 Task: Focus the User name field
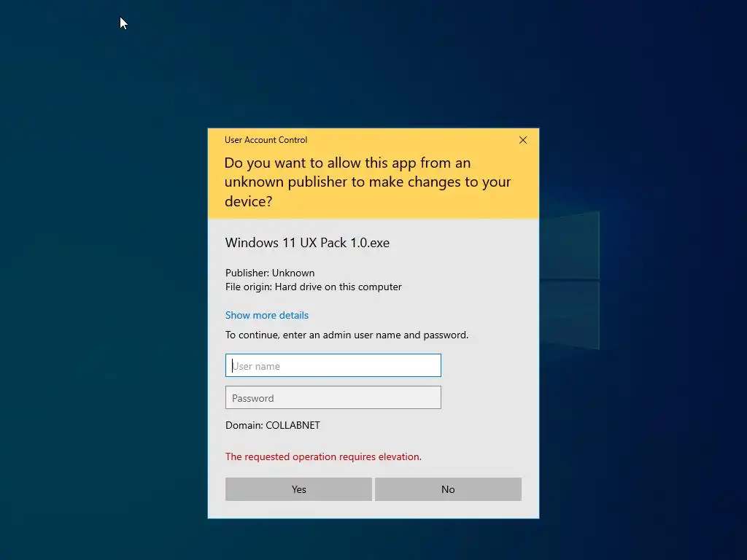click(333, 365)
